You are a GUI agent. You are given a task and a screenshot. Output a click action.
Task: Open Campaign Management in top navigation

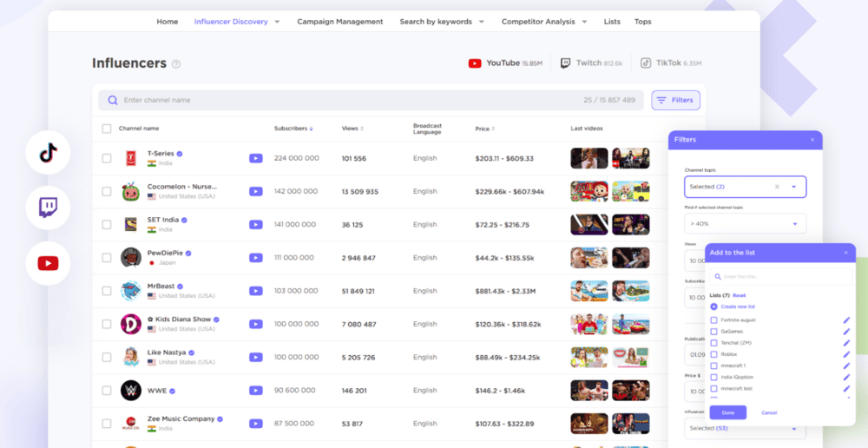click(340, 22)
